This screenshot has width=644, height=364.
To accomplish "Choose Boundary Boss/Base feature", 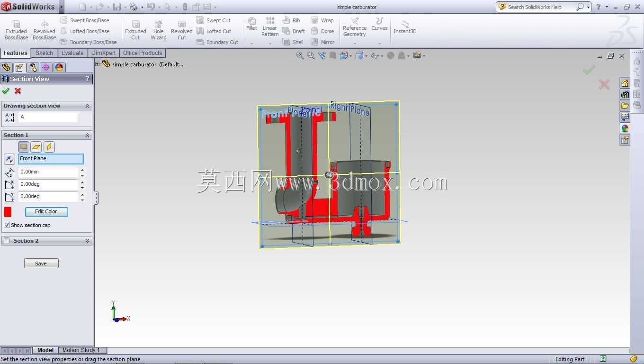I will pyautogui.click(x=89, y=42).
